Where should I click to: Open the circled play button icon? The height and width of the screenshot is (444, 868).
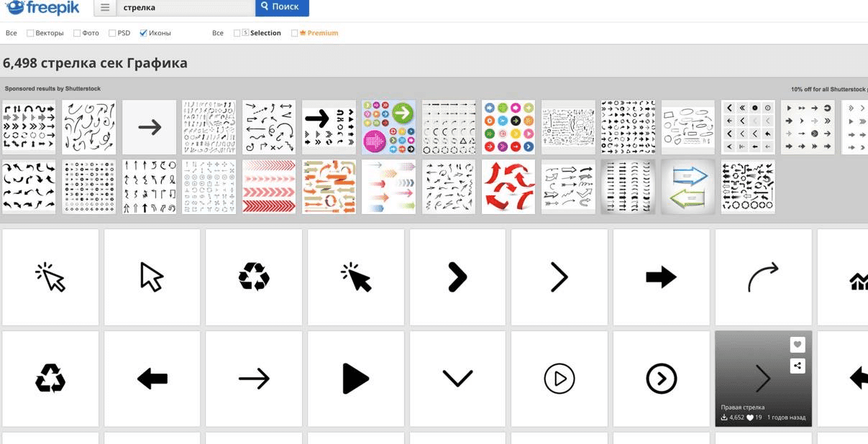[559, 378]
